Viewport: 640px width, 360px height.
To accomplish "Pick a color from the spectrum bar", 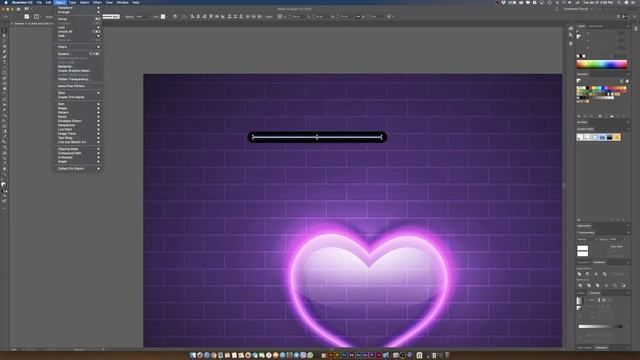I will (x=602, y=64).
